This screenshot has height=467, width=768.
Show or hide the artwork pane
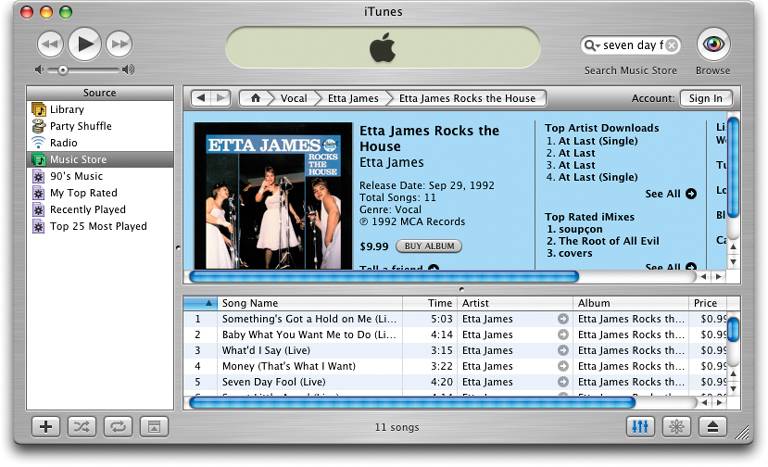point(153,426)
